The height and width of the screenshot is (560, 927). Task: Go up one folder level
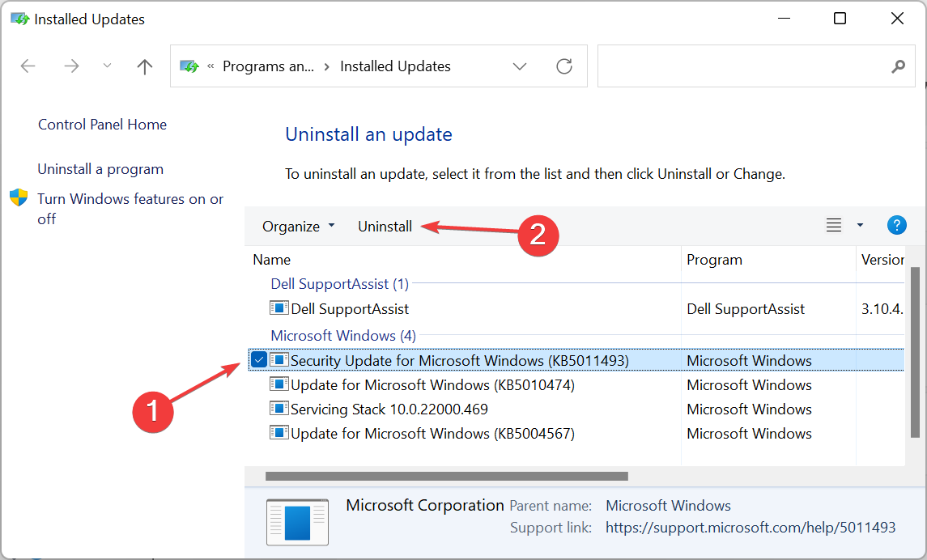(144, 66)
